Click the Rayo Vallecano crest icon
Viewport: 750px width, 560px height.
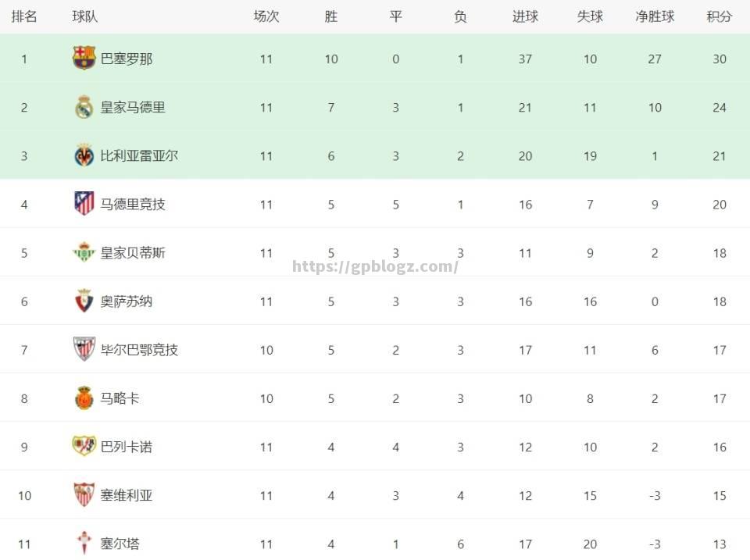[84, 446]
